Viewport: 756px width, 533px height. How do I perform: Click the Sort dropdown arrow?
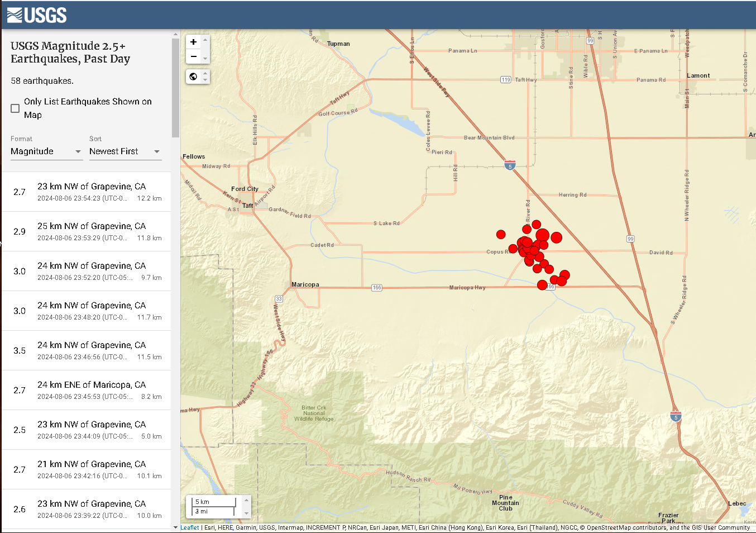(157, 151)
